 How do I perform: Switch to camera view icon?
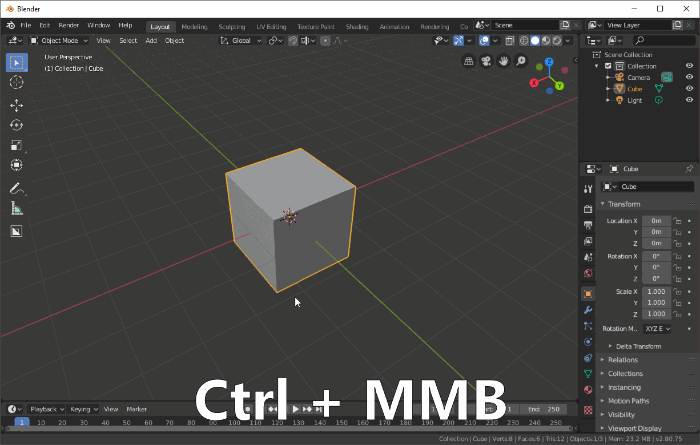pos(486,61)
